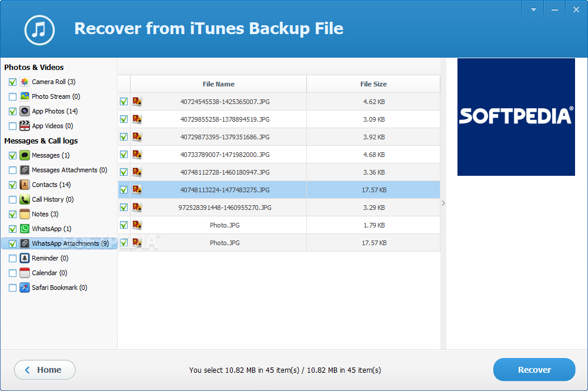
Task: Click the Softpedia preview image
Action: click(516, 117)
